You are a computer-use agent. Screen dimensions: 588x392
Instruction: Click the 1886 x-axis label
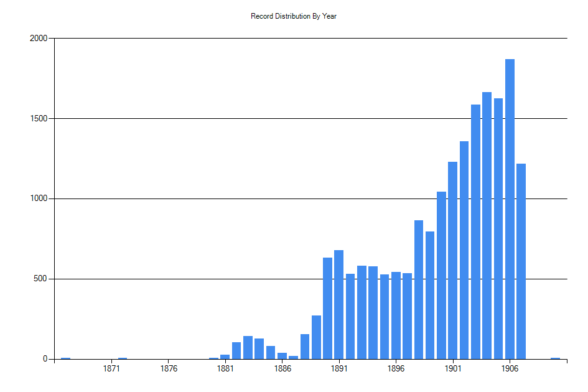click(282, 369)
